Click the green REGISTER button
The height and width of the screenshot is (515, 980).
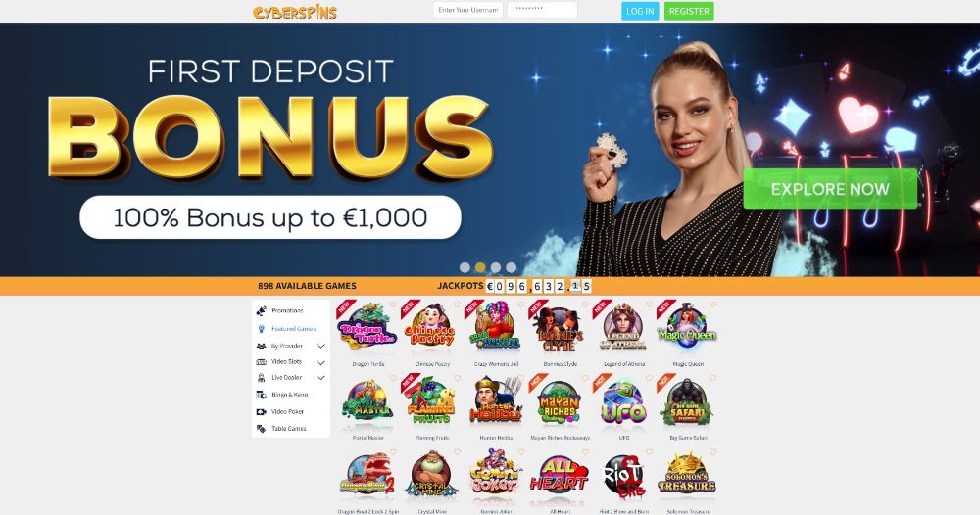[x=689, y=11]
